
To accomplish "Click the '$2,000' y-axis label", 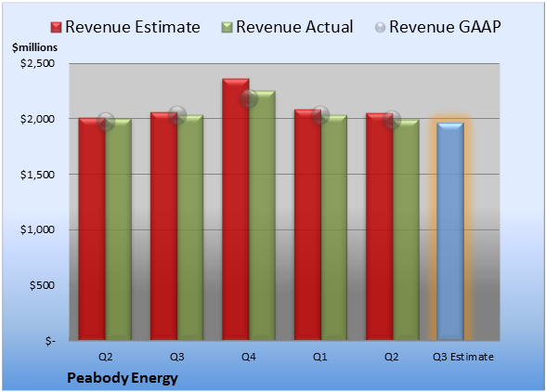I will pos(37,119).
